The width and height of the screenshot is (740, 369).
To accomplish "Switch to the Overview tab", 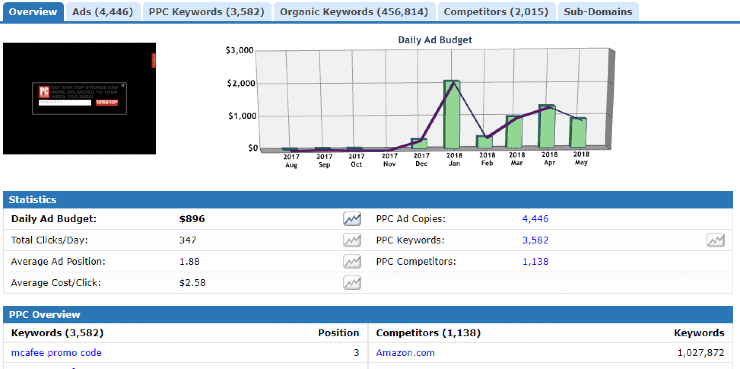I will [x=33, y=12].
